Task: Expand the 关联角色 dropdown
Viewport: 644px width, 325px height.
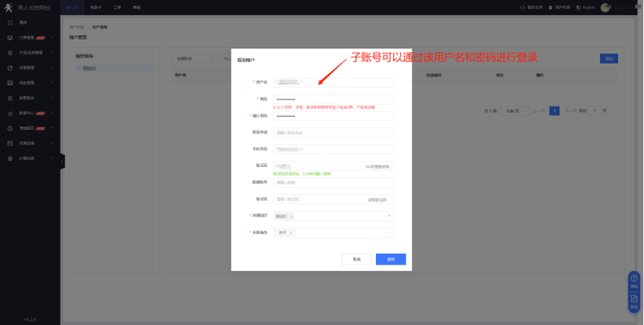Action: click(x=390, y=232)
